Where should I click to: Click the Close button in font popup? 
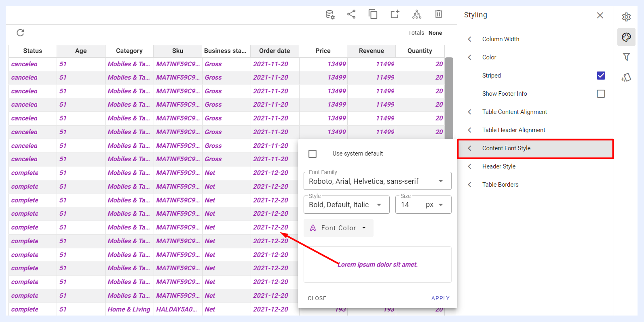click(x=317, y=298)
